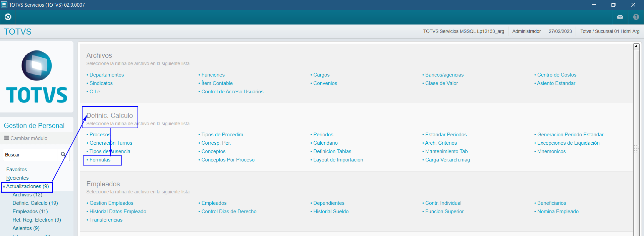This screenshot has height=236, width=644.
Task: Open Control Dias de Derecho routine
Action: tap(229, 211)
